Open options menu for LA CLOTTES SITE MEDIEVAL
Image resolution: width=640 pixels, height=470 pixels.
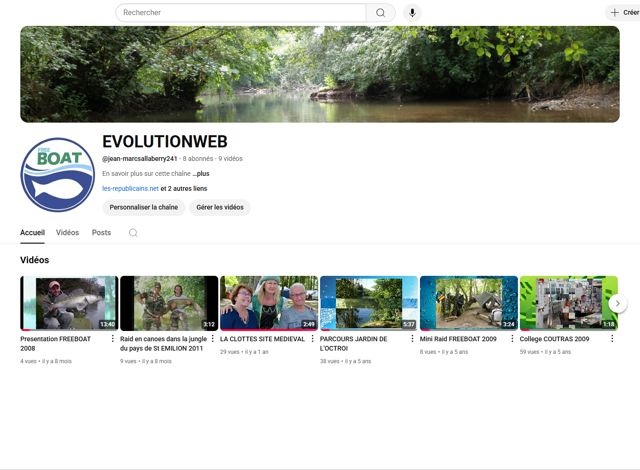pos(312,339)
